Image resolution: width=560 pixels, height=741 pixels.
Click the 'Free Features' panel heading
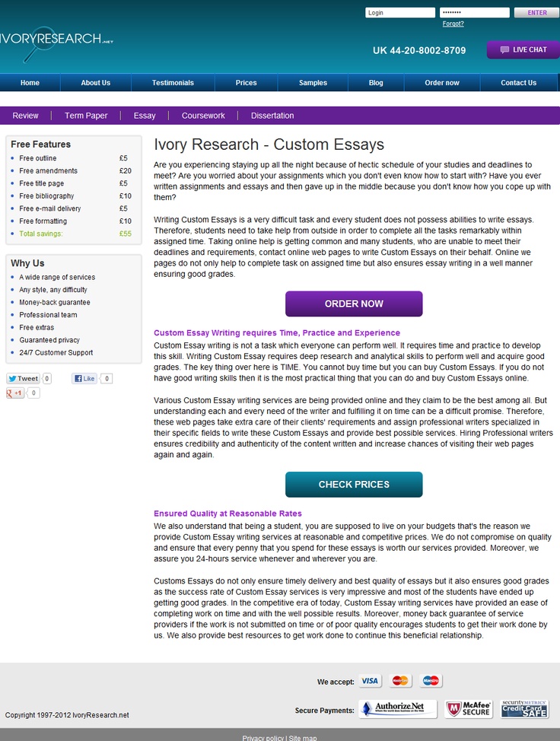(40, 145)
